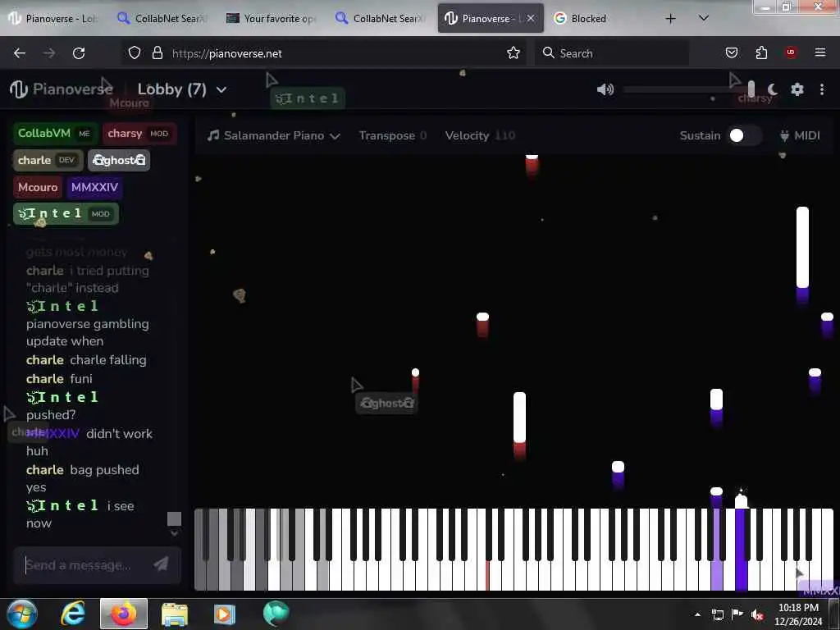Open a new browser tab
Viewport: 840px width, 630px height.
pos(670,19)
